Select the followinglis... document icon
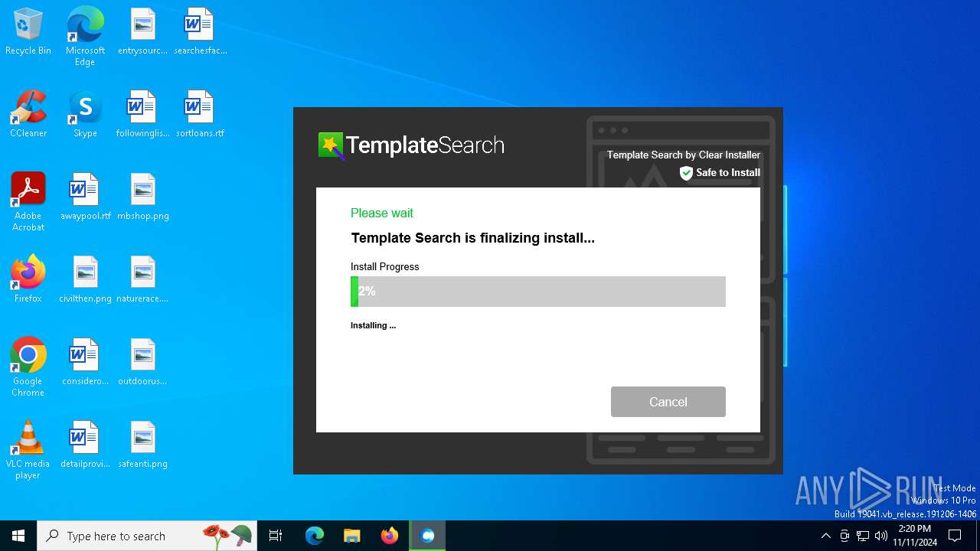980x551 pixels. [142, 115]
